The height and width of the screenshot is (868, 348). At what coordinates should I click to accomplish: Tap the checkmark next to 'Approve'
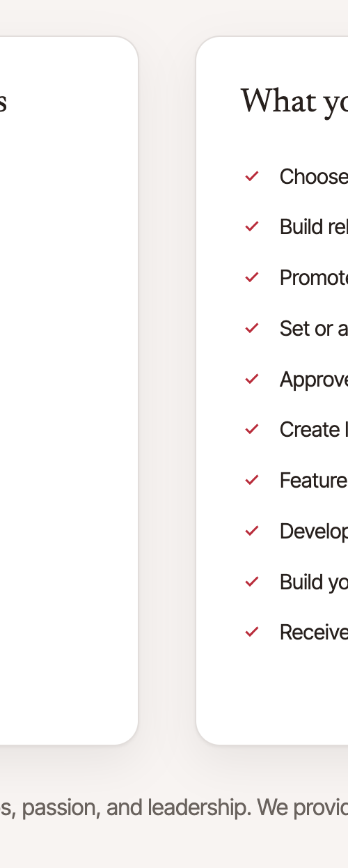(x=252, y=379)
